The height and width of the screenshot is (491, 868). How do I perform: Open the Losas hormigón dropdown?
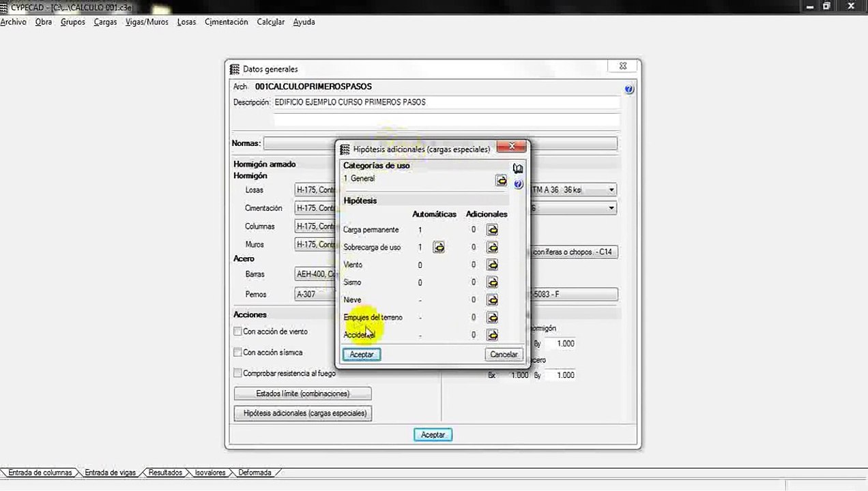pyautogui.click(x=315, y=190)
